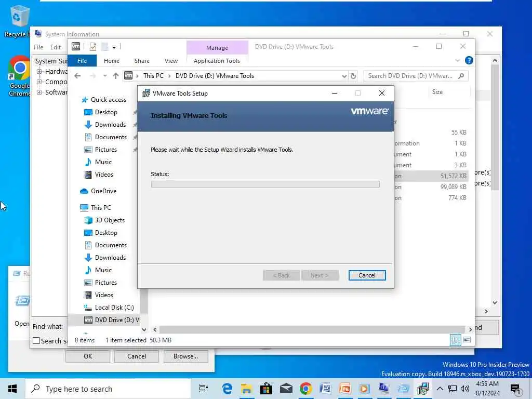This screenshot has width=532, height=399.
Task: Click Browse in the Run dialog
Action: (185, 356)
